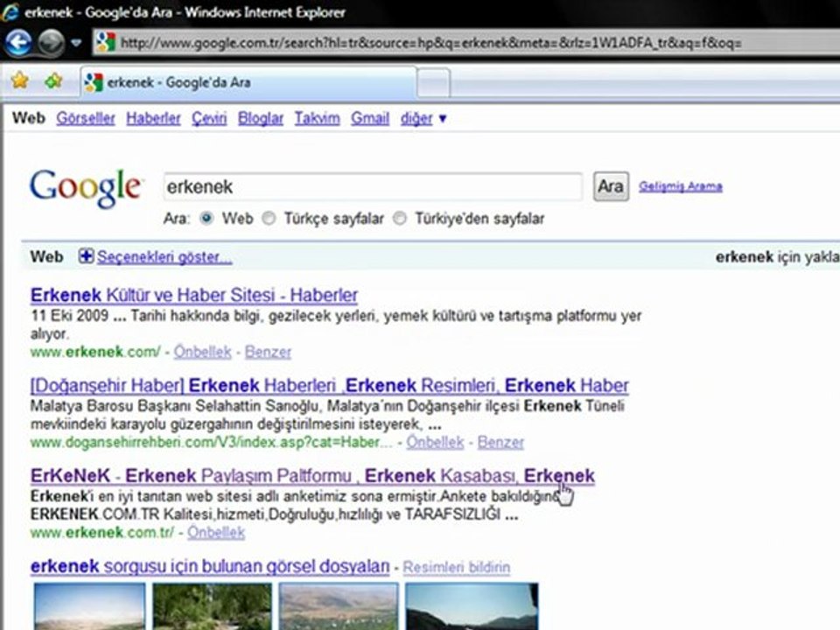The width and height of the screenshot is (840, 630).
Task: Click the 'www.erkenek.com.tr/' green URL text
Action: [102, 533]
